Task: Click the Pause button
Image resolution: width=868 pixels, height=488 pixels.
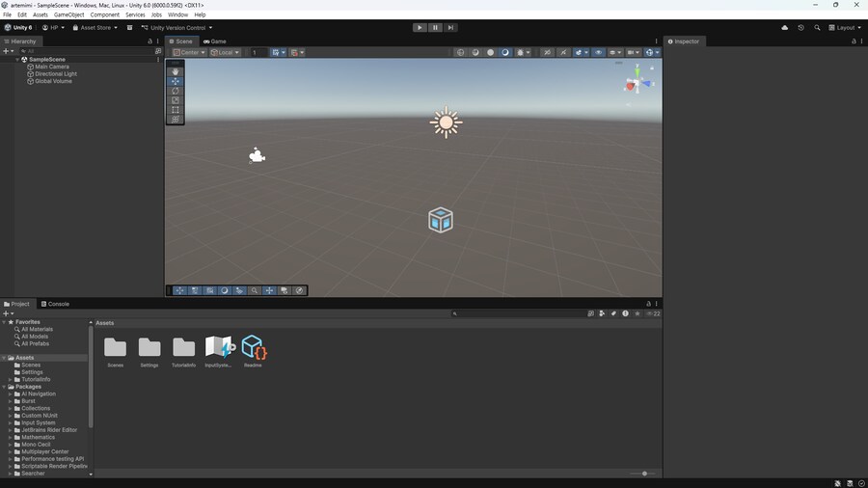Action: click(x=435, y=28)
